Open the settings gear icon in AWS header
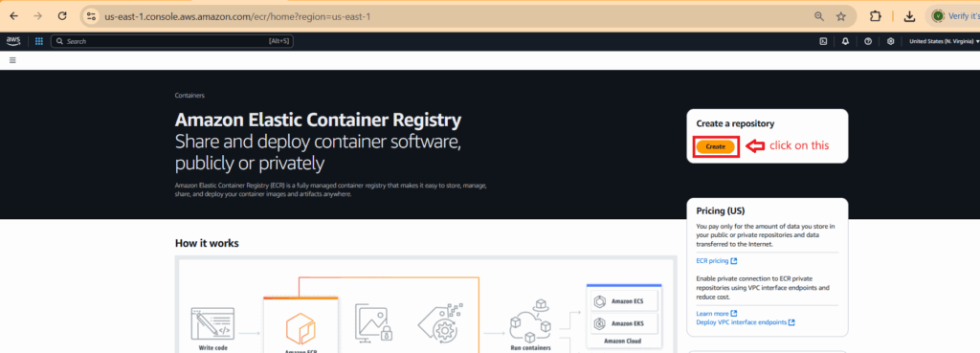Viewport: 980px width, 353px height. point(890,41)
